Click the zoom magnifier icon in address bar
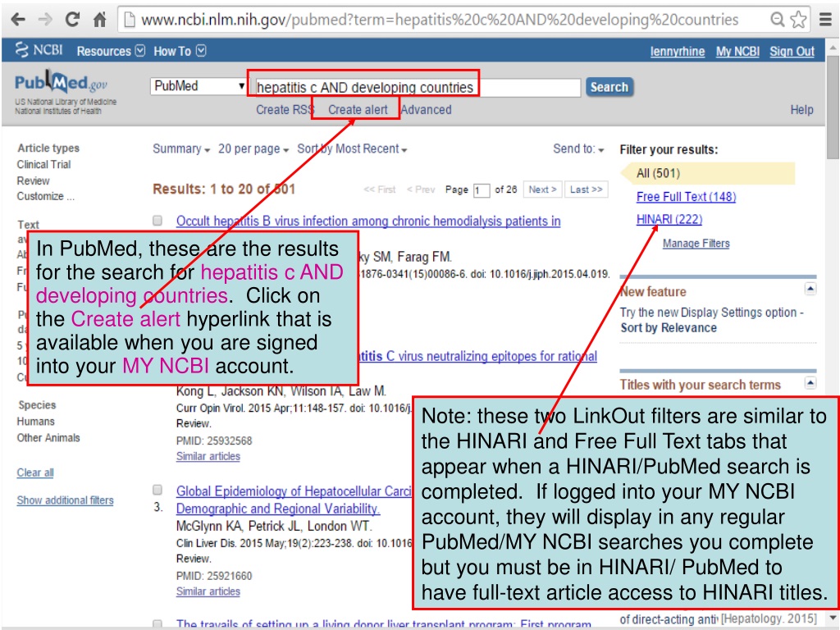 [778, 20]
